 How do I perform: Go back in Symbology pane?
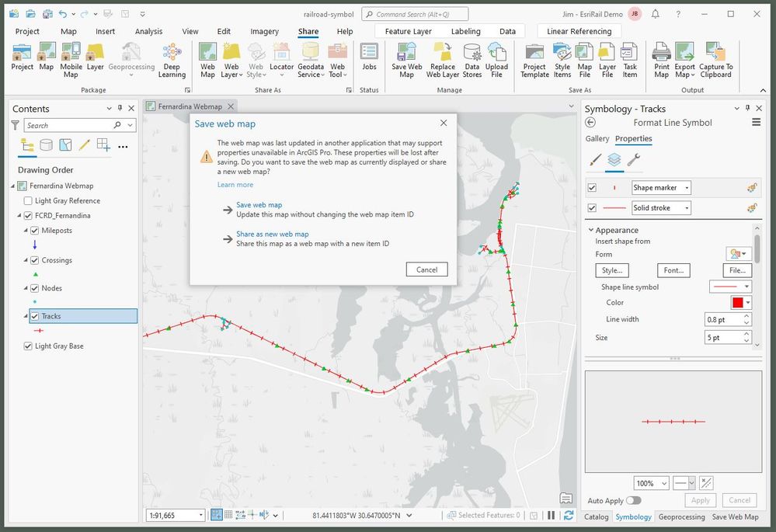(590, 122)
